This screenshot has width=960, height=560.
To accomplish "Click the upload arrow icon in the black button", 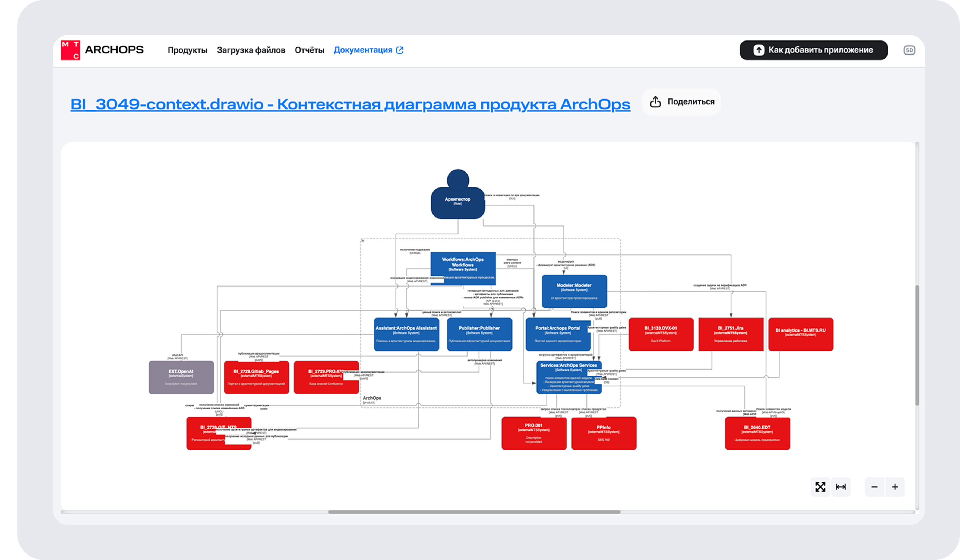I will pos(759,50).
